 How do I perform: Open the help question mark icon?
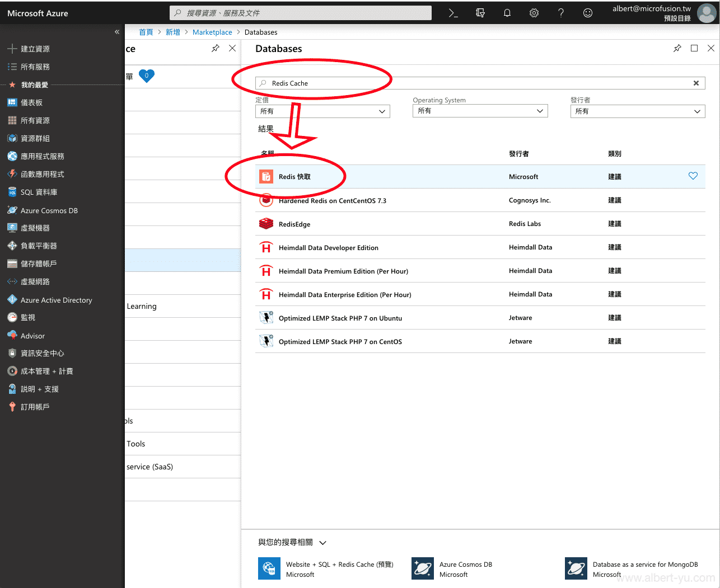tap(561, 13)
